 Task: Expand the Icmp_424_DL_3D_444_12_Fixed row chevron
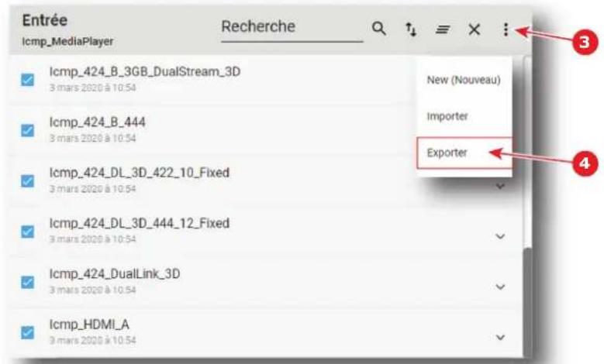tap(500, 236)
